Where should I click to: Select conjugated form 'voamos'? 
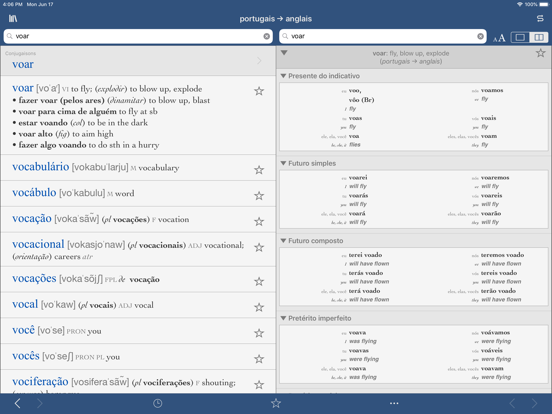pos(492,90)
